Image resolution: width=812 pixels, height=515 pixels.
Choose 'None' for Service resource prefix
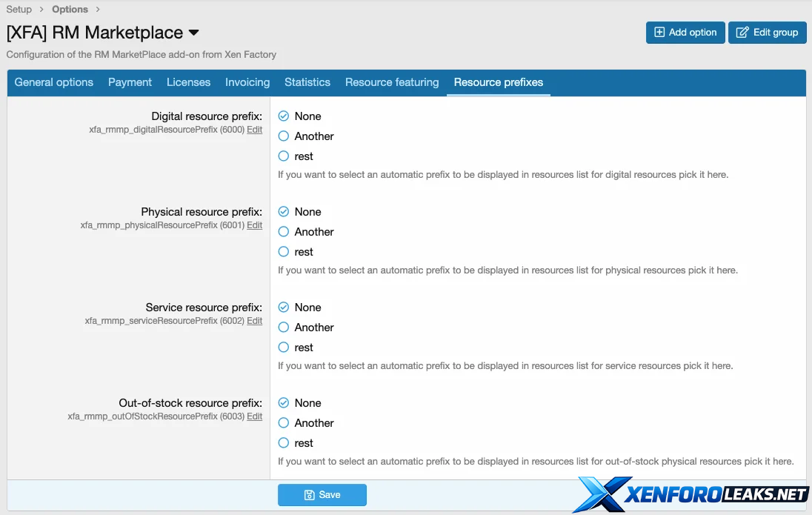click(x=284, y=308)
